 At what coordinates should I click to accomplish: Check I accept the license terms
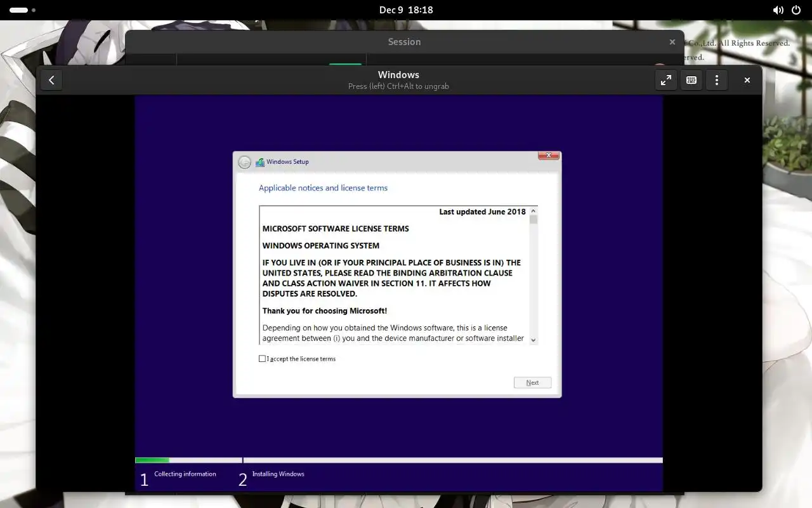262,359
